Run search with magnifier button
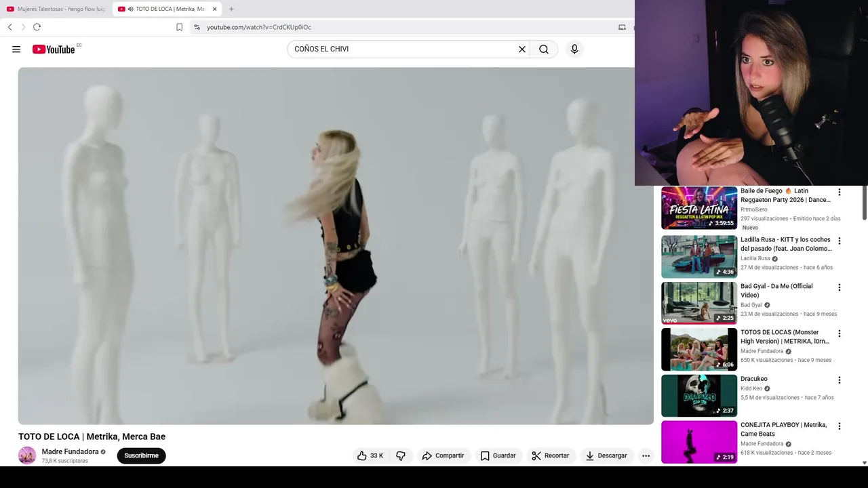The width and height of the screenshot is (868, 488). click(544, 49)
